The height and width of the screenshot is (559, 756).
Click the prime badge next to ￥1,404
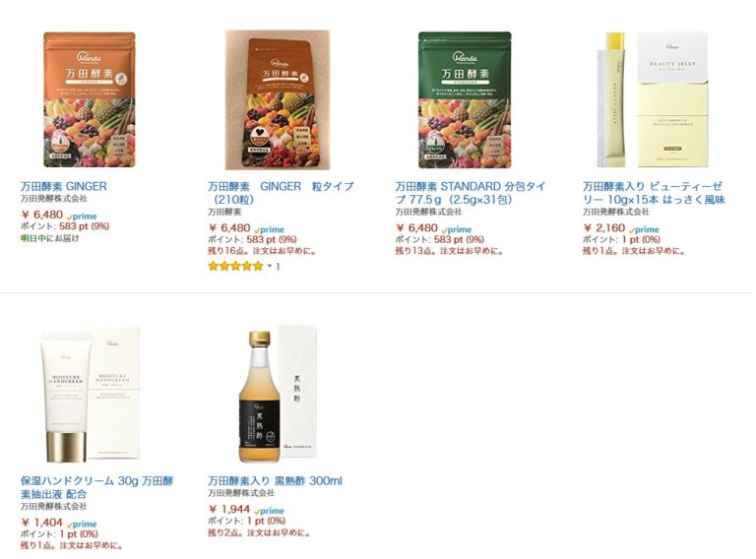(x=82, y=524)
